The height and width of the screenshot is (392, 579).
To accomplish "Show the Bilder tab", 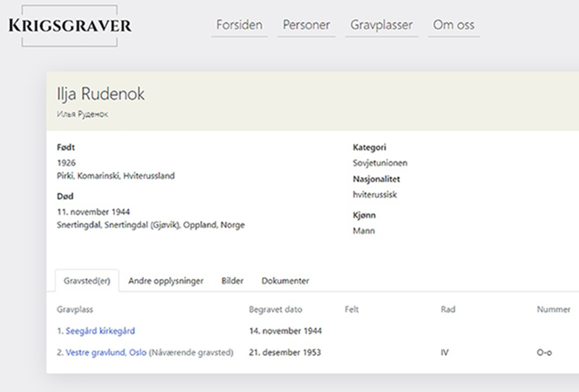I will coord(232,281).
